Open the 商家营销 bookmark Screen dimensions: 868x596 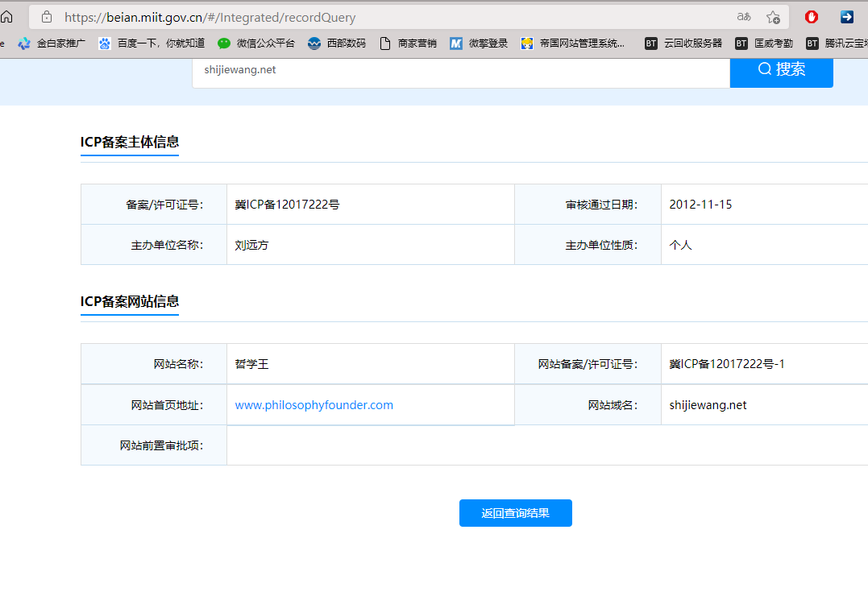[408, 43]
